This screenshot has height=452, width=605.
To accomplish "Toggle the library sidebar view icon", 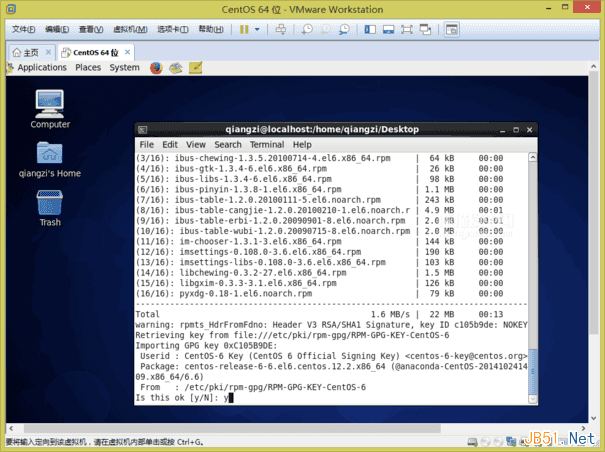I will (x=370, y=29).
